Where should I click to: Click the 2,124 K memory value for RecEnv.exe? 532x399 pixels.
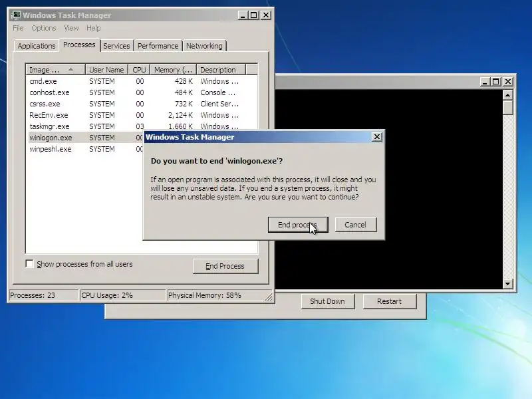coord(180,115)
